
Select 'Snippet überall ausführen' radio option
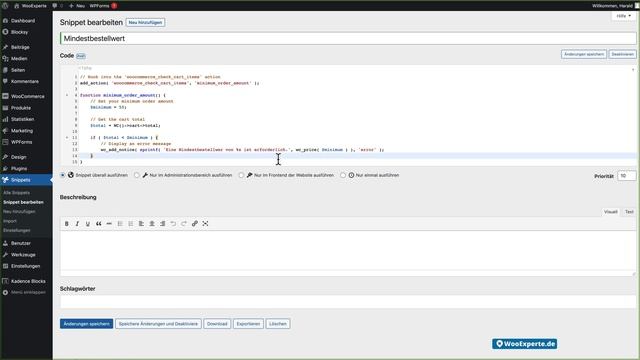point(62,175)
